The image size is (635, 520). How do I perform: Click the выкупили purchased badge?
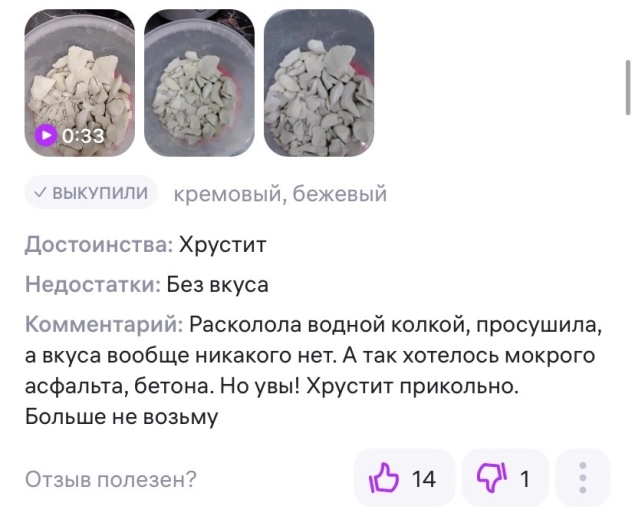coord(91,192)
